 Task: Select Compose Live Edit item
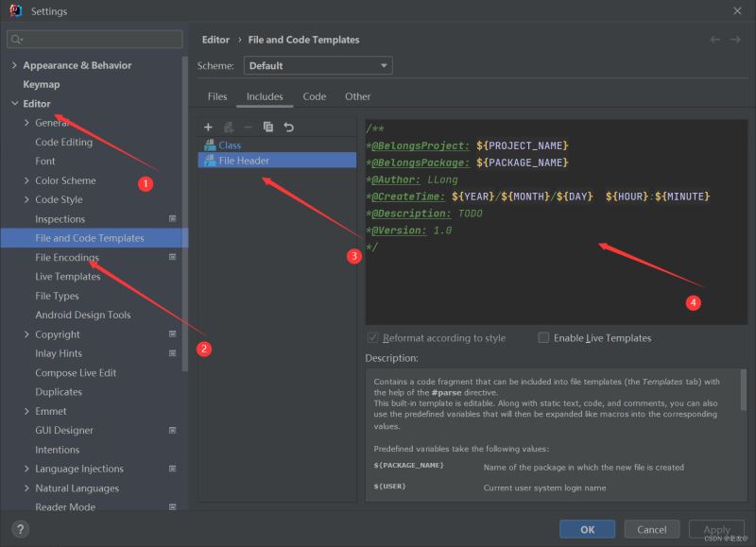[76, 372]
